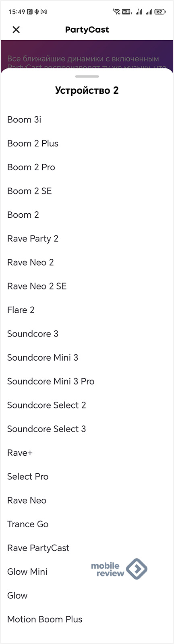
Task: Select Boom 3i from the device list
Action: pyautogui.click(x=87, y=120)
